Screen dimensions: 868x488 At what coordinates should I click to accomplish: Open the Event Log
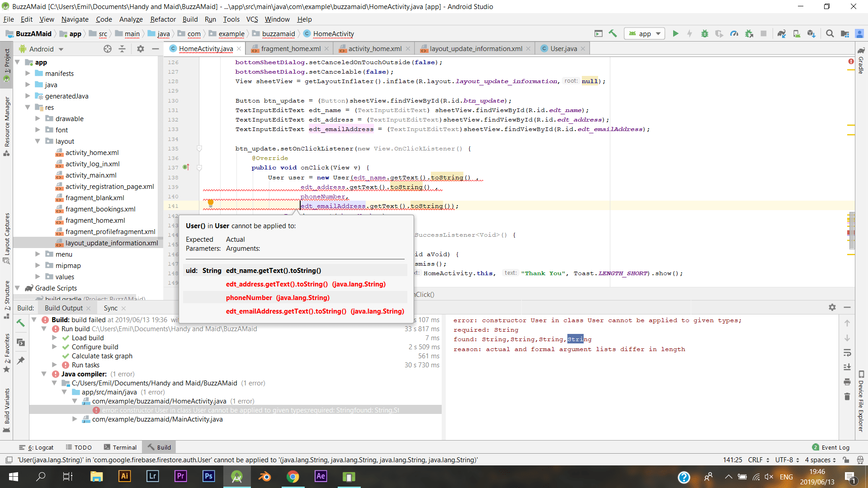831,447
